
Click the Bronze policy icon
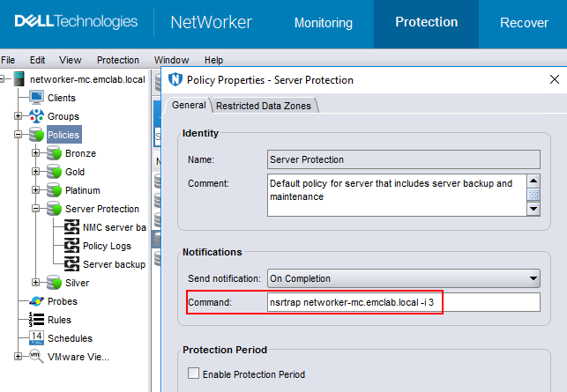coord(54,153)
